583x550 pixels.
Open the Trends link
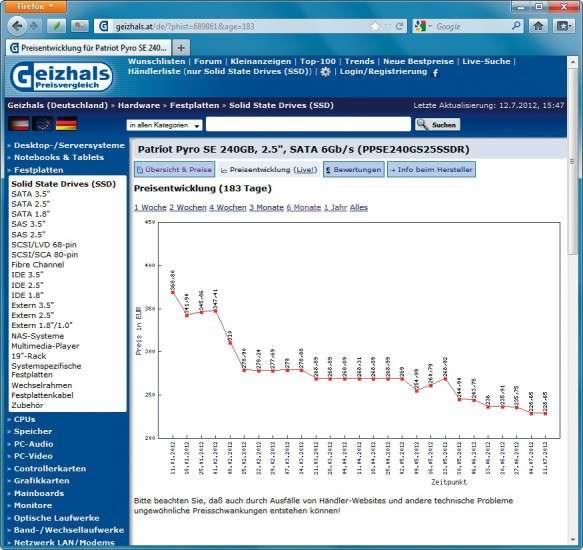(x=360, y=61)
